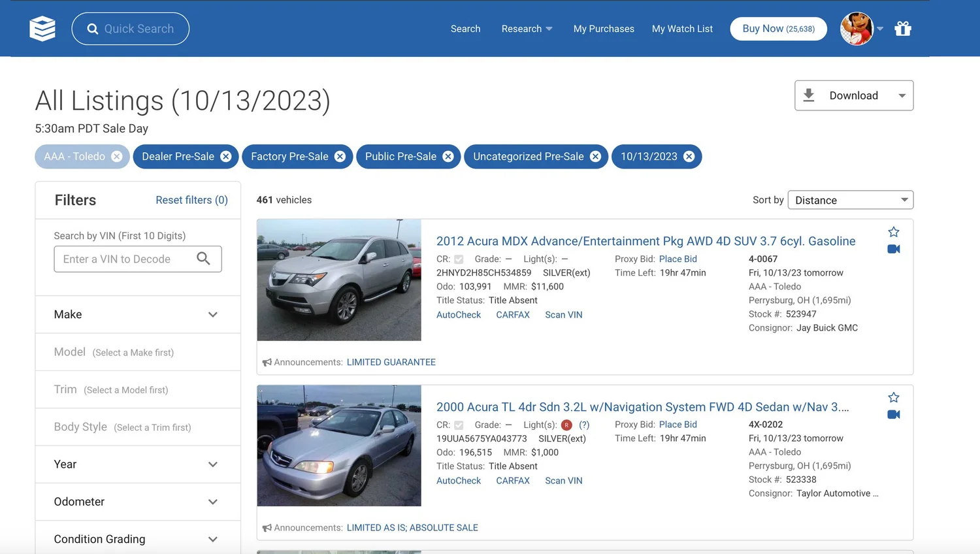Click the red light indicator on the Acura TL

(x=566, y=425)
